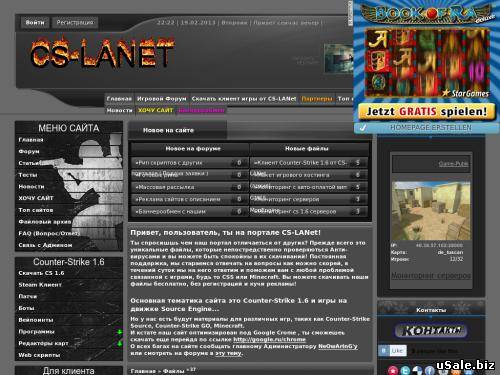Viewport: 500px width, 375px height.
Task: Open forum topic Массовая рассылка
Action: (165, 187)
